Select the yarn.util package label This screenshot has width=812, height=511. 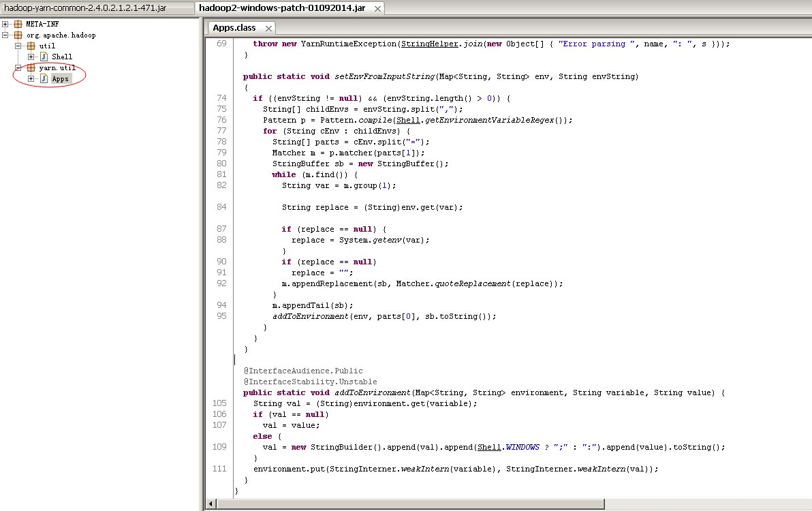pyautogui.click(x=57, y=67)
